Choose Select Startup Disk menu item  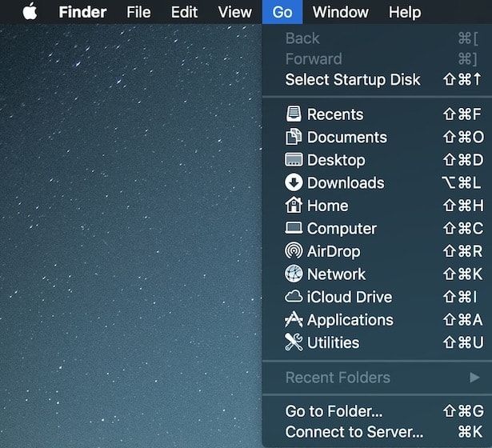352,80
